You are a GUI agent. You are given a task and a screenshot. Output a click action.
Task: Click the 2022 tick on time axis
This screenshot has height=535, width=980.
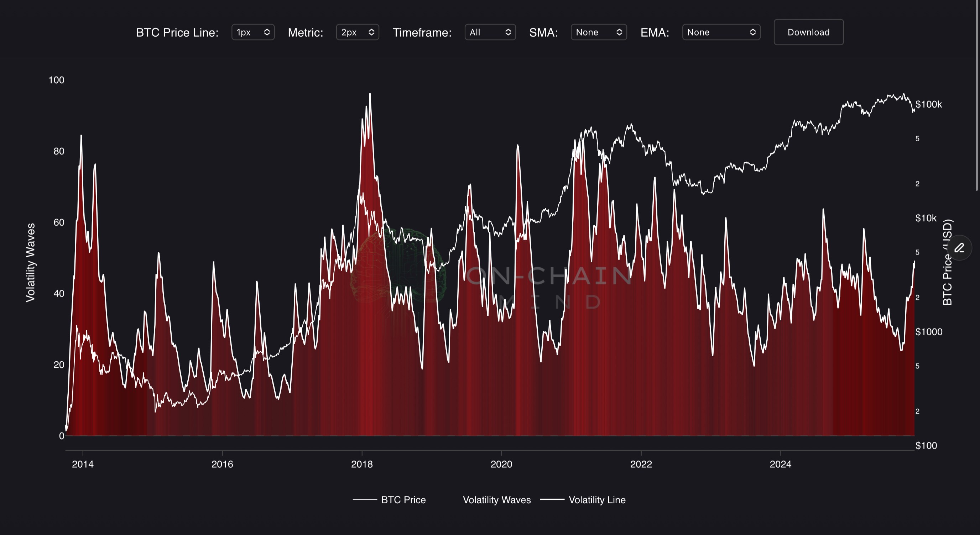[641, 464]
